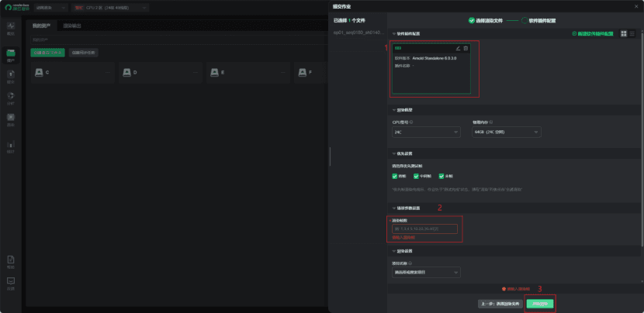Edit the 603 plugin configuration card
Viewport: 644px width, 313px height.
pos(458,48)
